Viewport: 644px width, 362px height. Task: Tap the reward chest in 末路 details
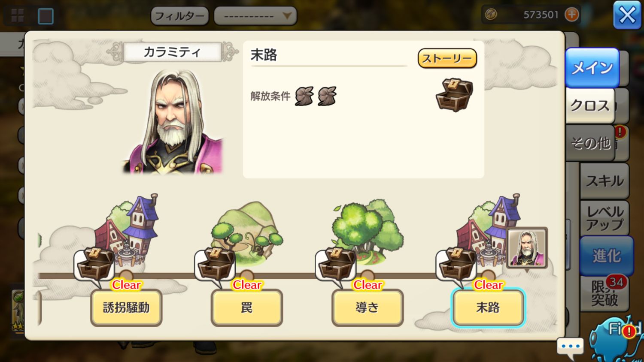click(454, 95)
